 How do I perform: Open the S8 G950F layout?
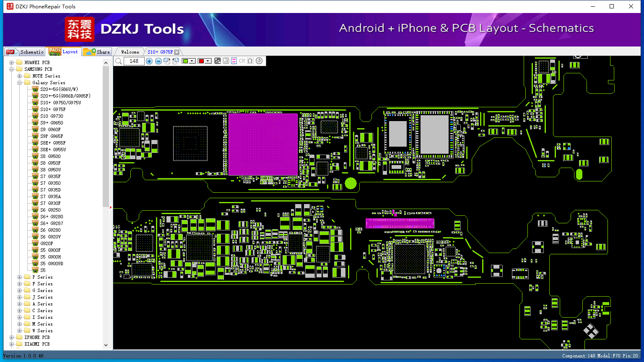[x=50, y=163]
